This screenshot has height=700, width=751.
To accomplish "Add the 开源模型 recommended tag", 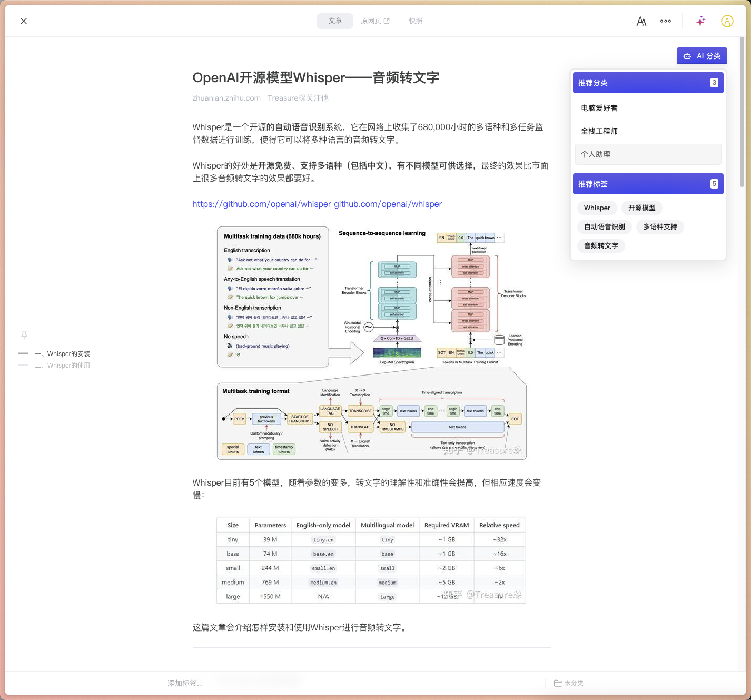I will click(641, 208).
